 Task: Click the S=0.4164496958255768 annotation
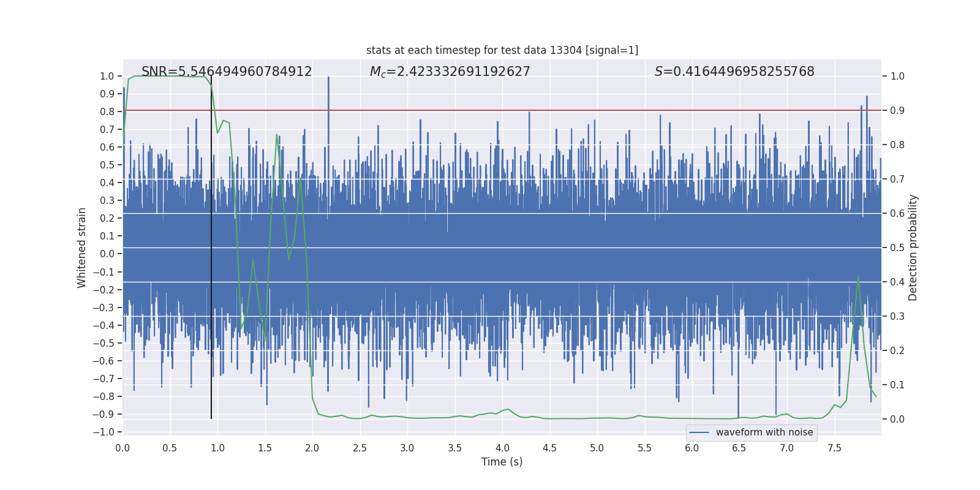(734, 72)
